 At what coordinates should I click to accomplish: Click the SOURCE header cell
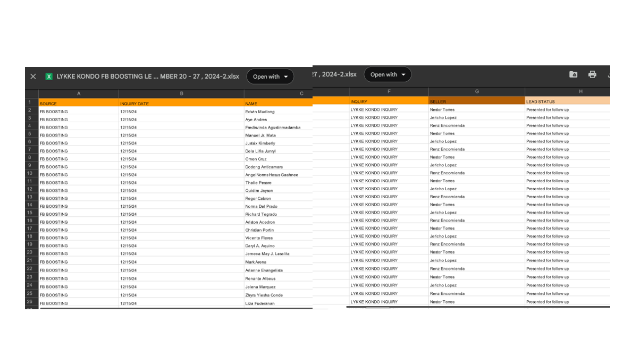click(79, 103)
